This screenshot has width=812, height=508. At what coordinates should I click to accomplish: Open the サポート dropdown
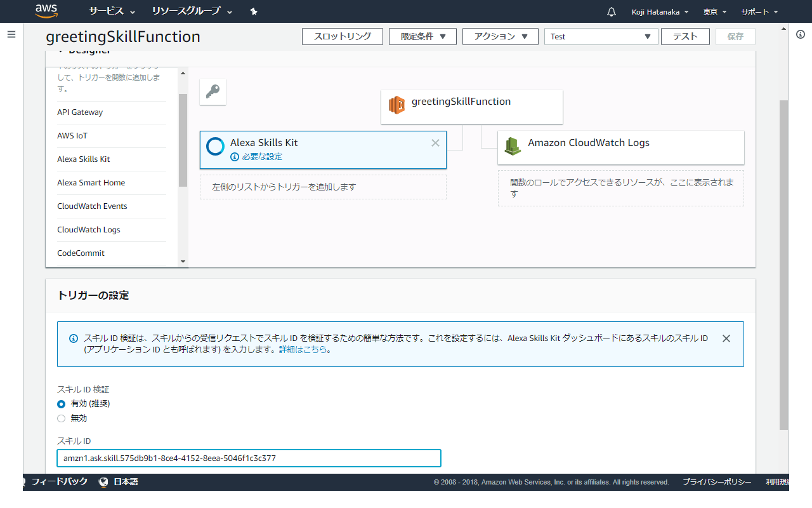(x=759, y=11)
